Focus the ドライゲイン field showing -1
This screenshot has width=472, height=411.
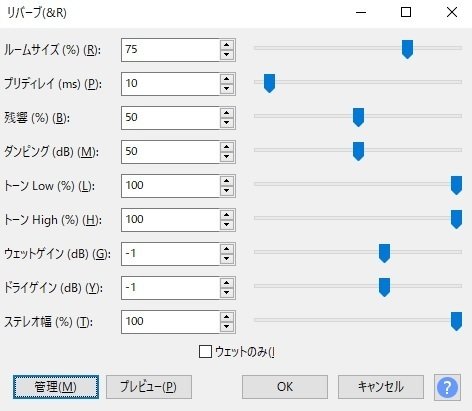click(170, 288)
